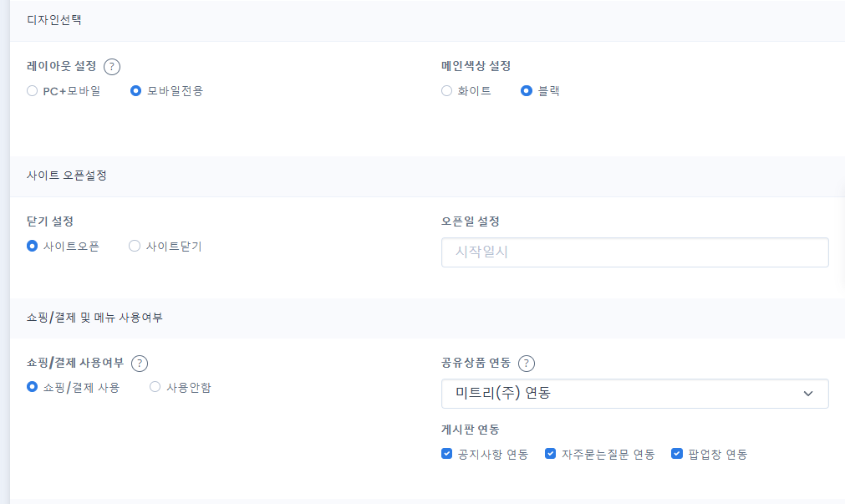Uncheck the 자주묻는질문 연동 checkbox

tap(551, 455)
